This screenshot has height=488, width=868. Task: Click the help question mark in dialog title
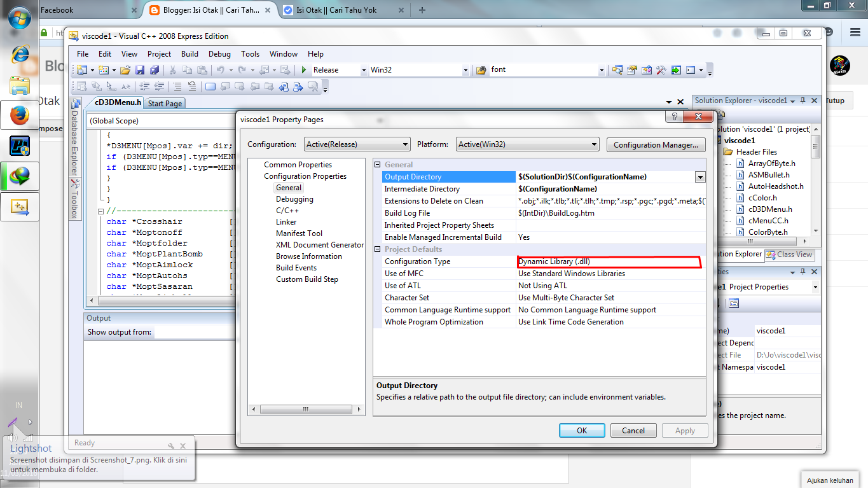click(x=674, y=117)
